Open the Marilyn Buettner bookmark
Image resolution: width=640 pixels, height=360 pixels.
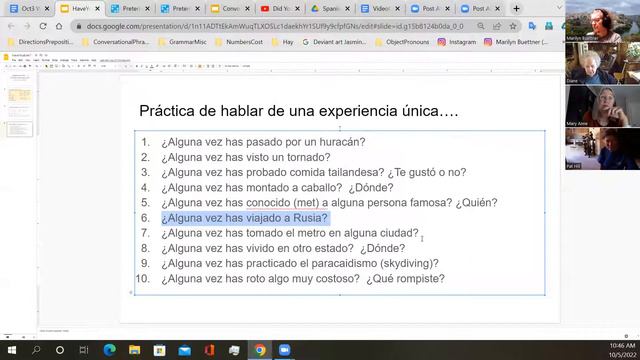pos(516,42)
